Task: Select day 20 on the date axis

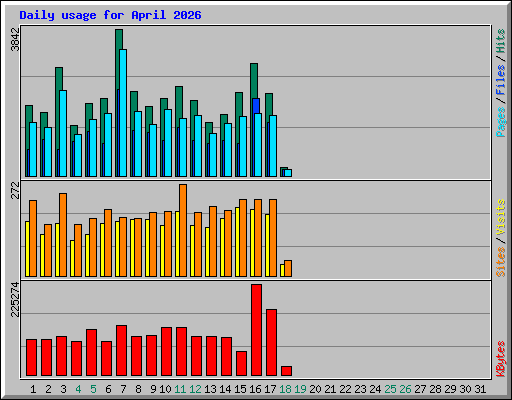Action: [315, 389]
